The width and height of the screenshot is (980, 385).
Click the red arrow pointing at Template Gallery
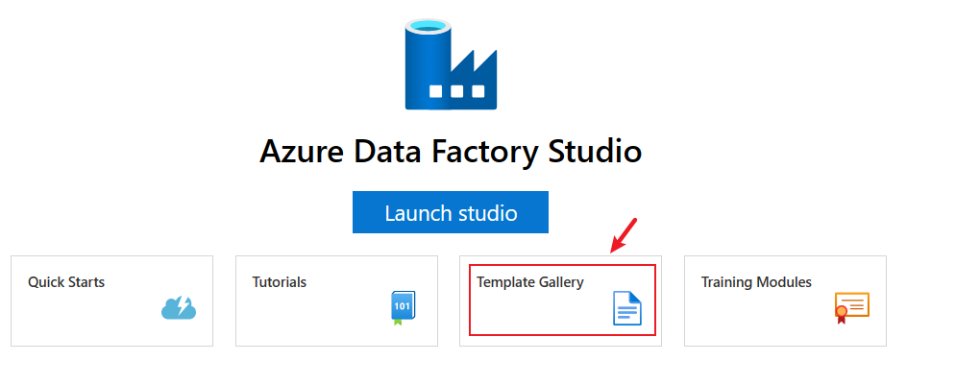[624, 235]
